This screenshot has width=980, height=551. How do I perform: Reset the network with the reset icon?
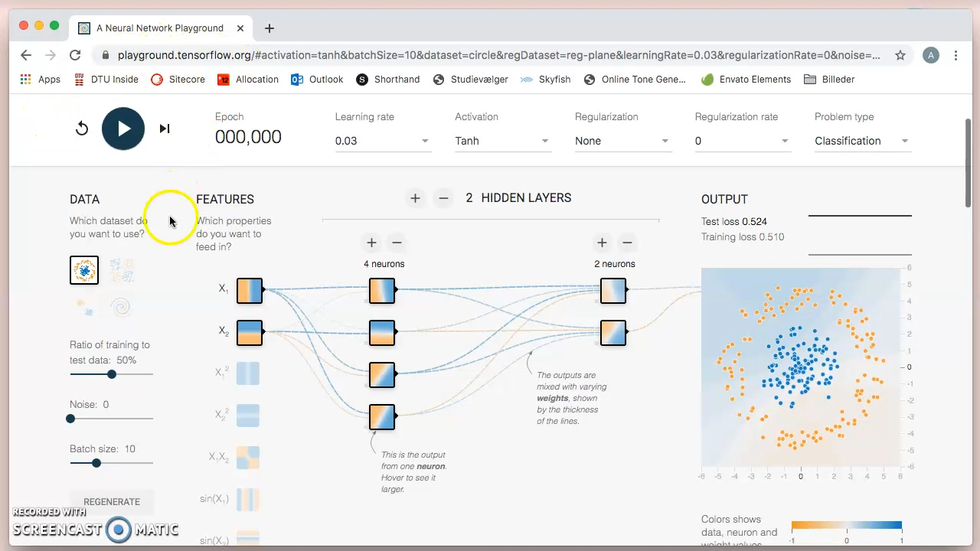(82, 129)
